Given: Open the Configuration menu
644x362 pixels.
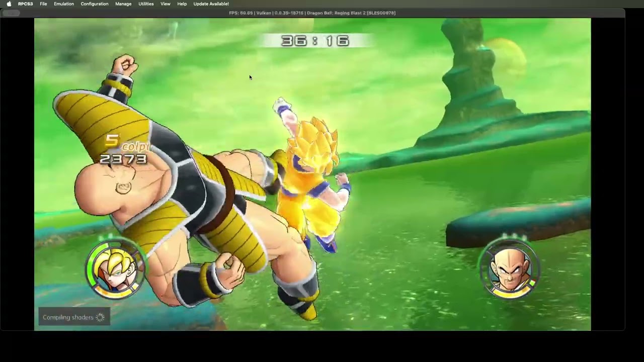Looking at the screenshot, I should [95, 4].
